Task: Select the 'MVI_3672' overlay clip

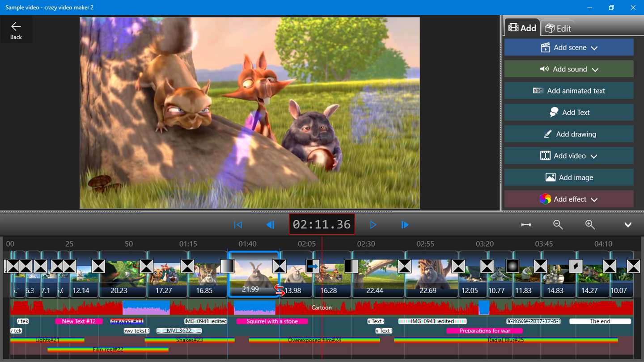Action: pos(179,331)
